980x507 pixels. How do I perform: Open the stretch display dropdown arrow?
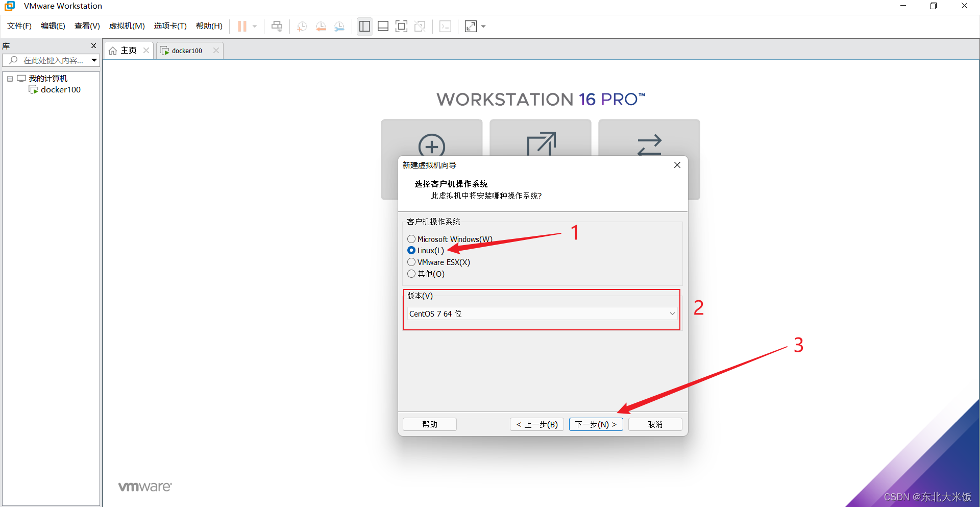click(483, 27)
